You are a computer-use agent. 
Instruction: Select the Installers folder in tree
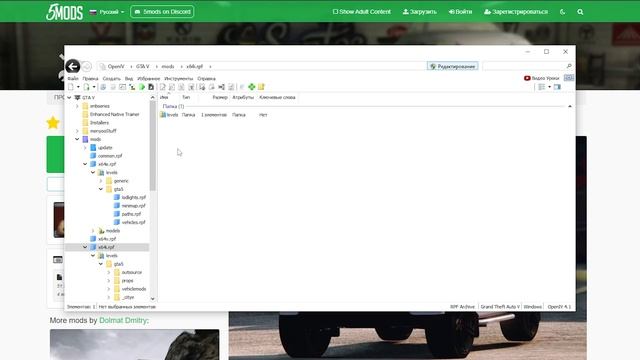point(99,122)
